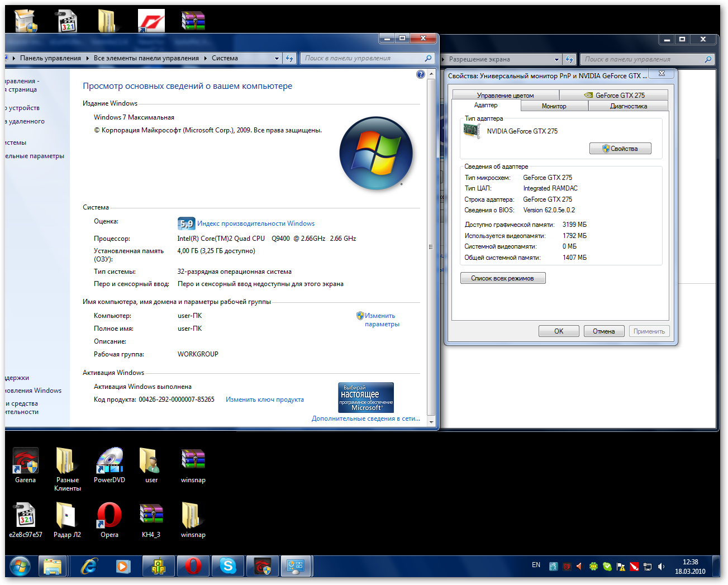Open the key-shaped taskbar application
Viewport: 728px width, 585px height.
point(158,567)
